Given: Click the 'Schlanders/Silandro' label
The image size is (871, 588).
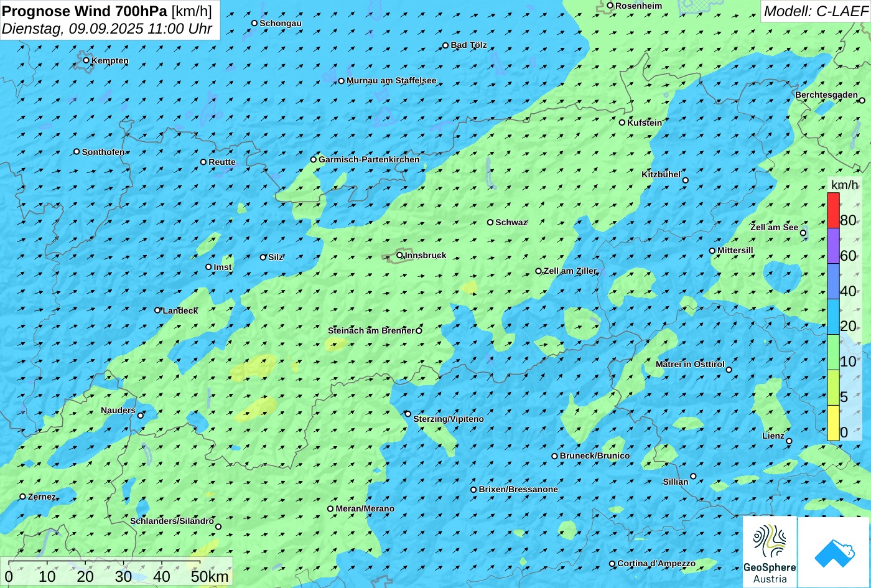Looking at the screenshot, I should pyautogui.click(x=172, y=521).
